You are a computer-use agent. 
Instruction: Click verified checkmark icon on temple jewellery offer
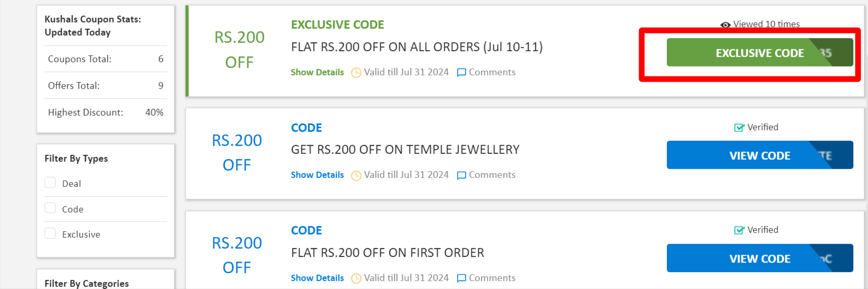pos(739,128)
